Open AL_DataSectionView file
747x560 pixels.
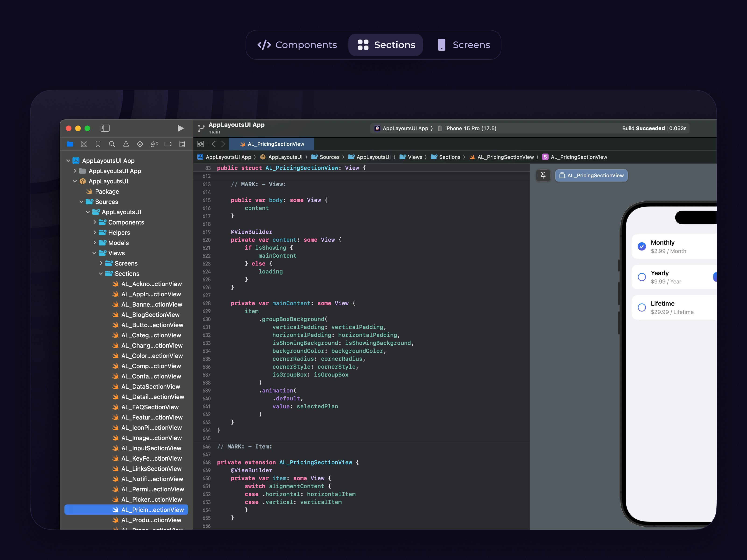(x=151, y=387)
